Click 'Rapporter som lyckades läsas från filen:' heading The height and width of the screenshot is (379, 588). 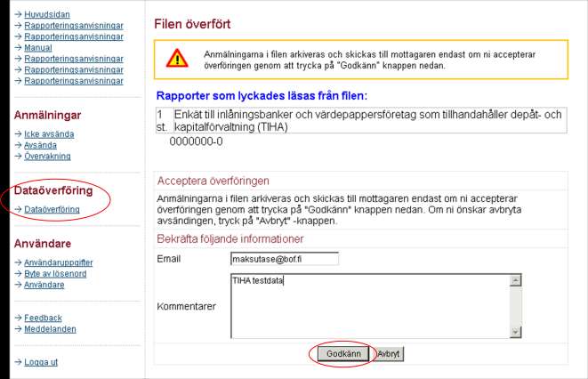tap(262, 96)
